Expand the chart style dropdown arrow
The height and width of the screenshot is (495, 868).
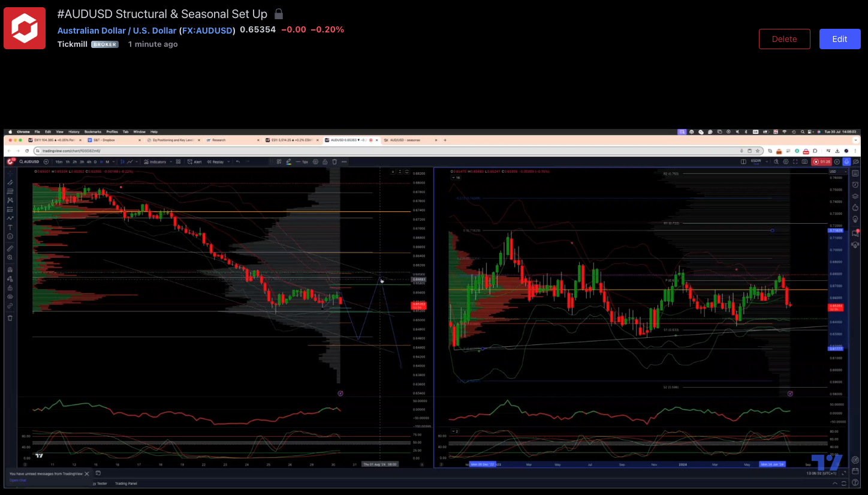[137, 161]
